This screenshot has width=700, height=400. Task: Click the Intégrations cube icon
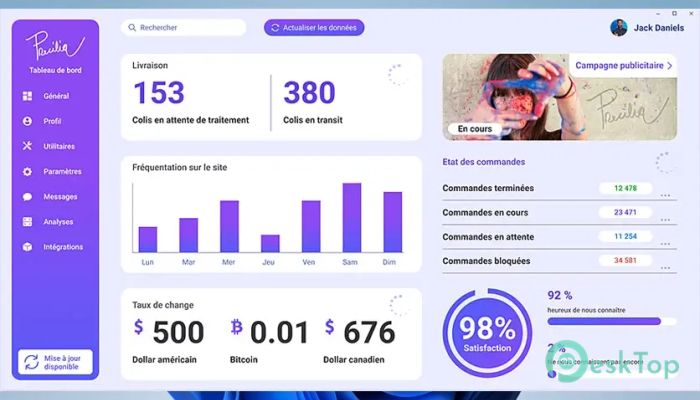[x=27, y=247]
